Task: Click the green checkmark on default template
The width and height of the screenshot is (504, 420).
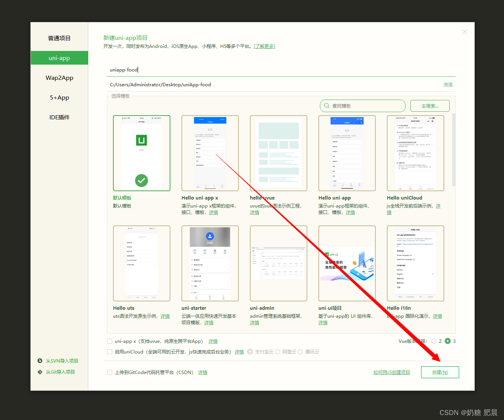Action: pos(142,181)
